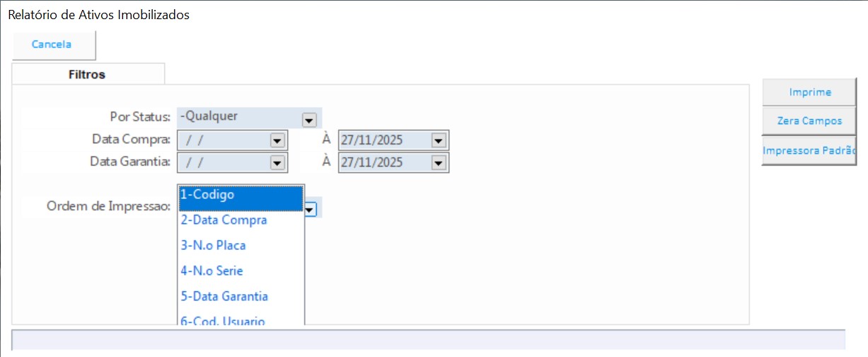The width and height of the screenshot is (868, 357).
Task: Click the Por Status field showing -Qualquer
Action: pos(238,117)
